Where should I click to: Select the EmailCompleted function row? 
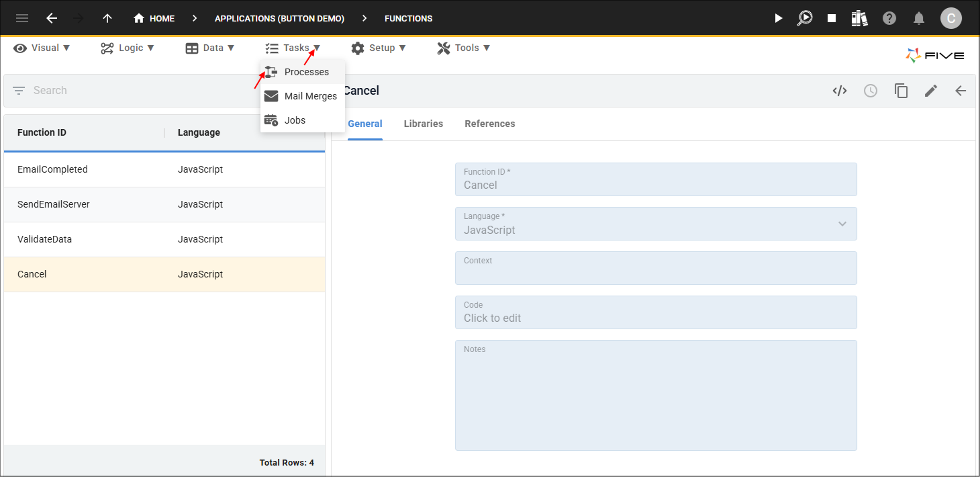[x=164, y=170]
